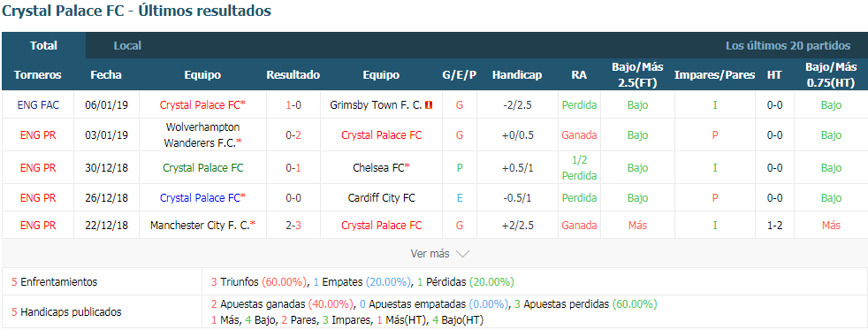Click the Bajo/Más 2.5(FT) column header

pyautogui.click(x=637, y=74)
